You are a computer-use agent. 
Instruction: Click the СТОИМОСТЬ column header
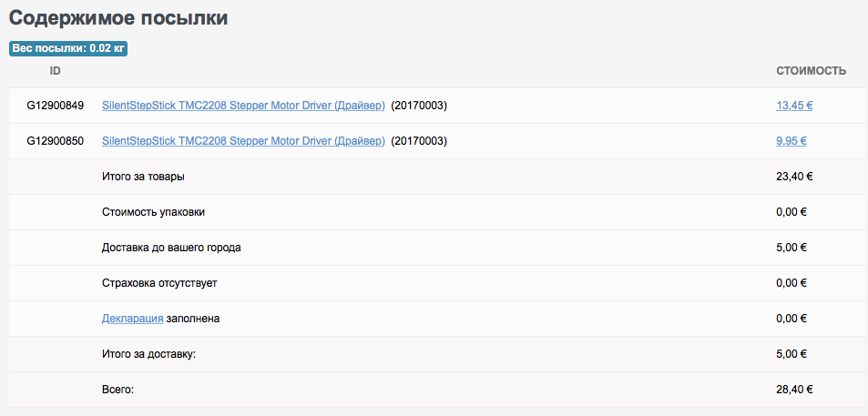coord(811,71)
